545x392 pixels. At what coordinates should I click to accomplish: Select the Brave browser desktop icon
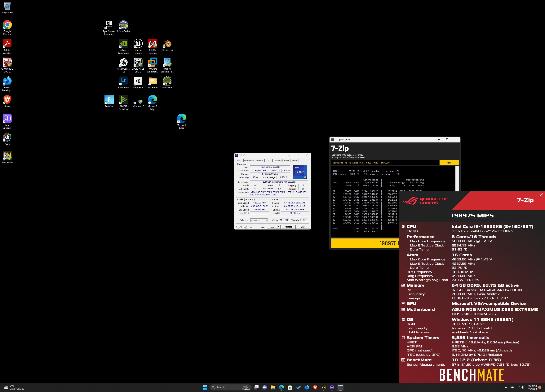(x=7, y=101)
